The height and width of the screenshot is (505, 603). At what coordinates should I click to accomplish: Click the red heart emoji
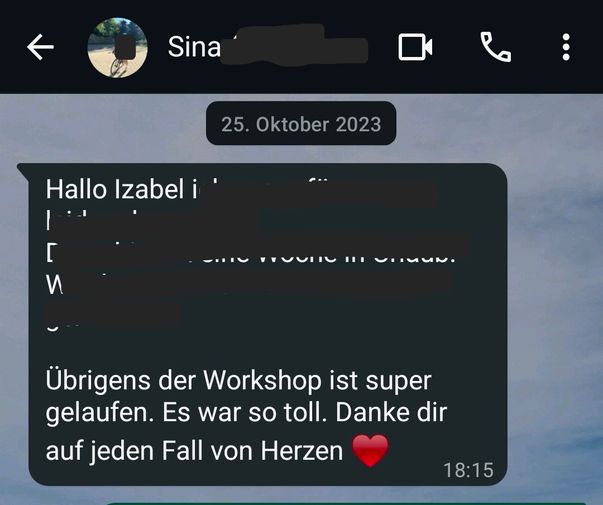(x=370, y=451)
